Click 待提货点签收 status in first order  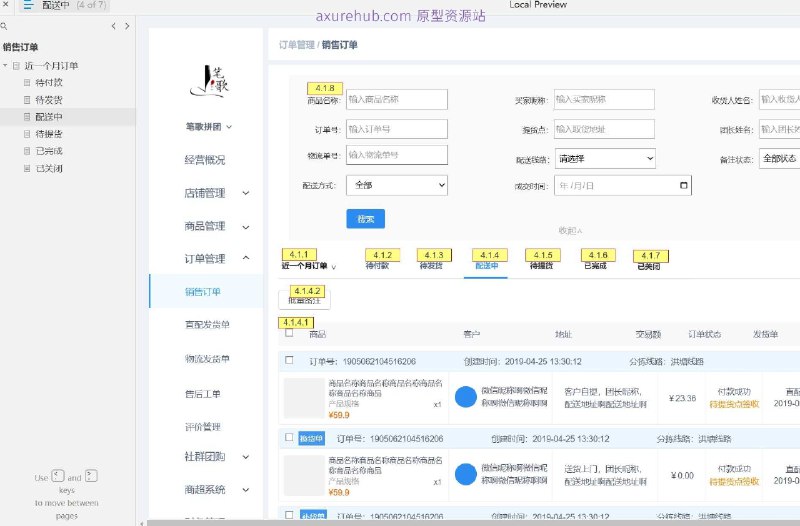point(734,405)
